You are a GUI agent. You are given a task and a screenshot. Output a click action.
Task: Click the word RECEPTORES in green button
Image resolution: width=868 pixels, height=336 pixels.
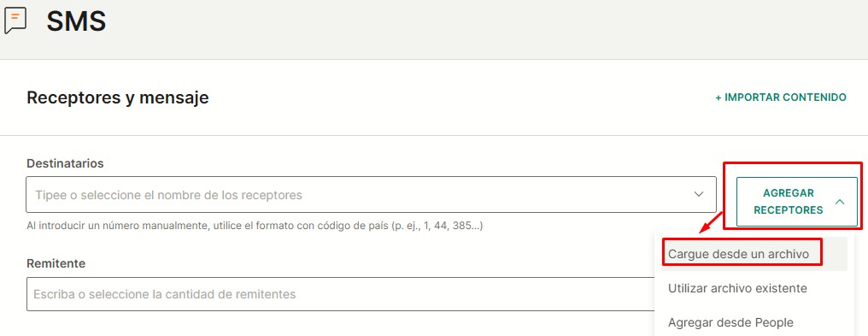(789, 210)
